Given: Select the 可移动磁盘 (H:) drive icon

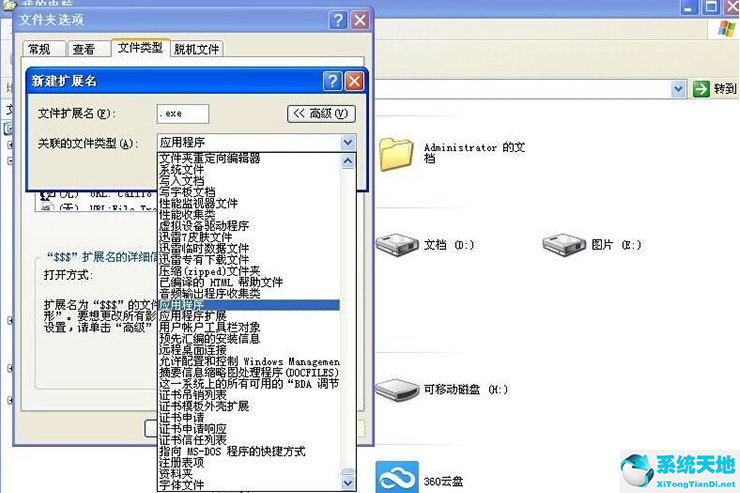Looking at the screenshot, I should tap(397, 390).
